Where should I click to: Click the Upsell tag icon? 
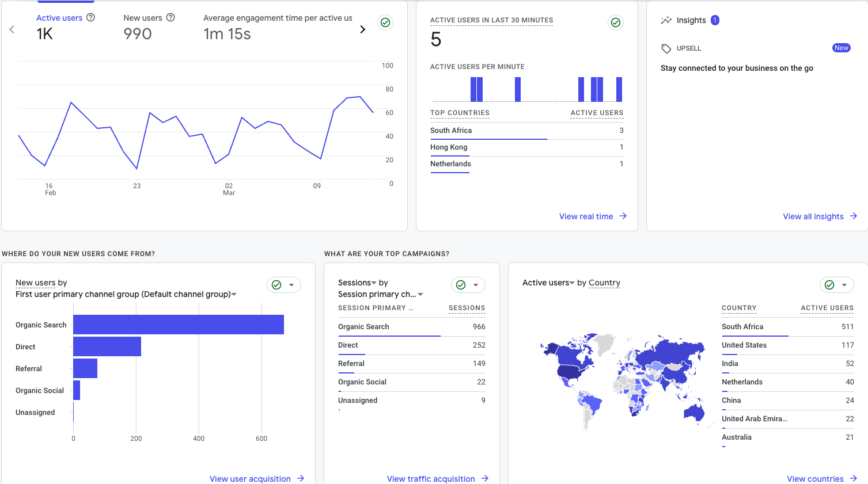pyautogui.click(x=666, y=48)
